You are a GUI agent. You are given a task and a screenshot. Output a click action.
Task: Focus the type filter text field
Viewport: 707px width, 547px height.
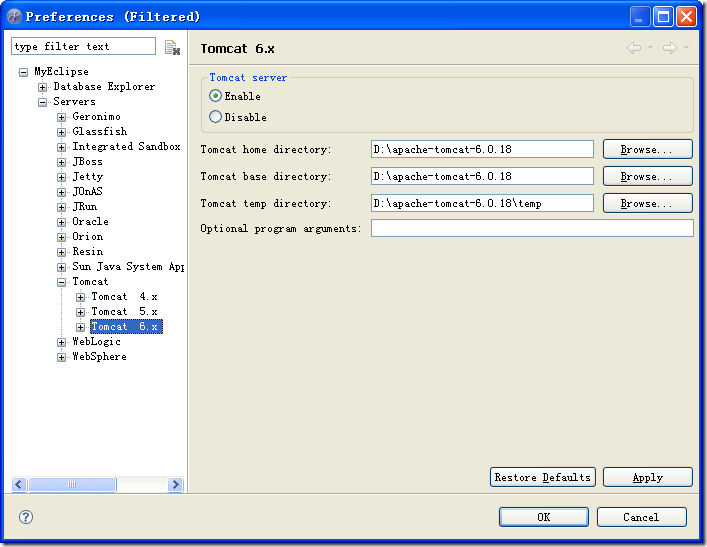coord(83,46)
